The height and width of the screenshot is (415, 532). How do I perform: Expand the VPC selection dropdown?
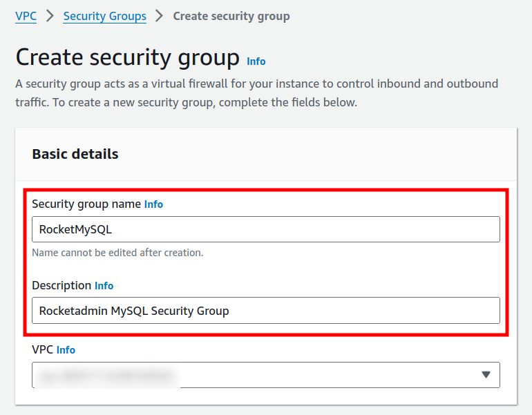(265, 375)
